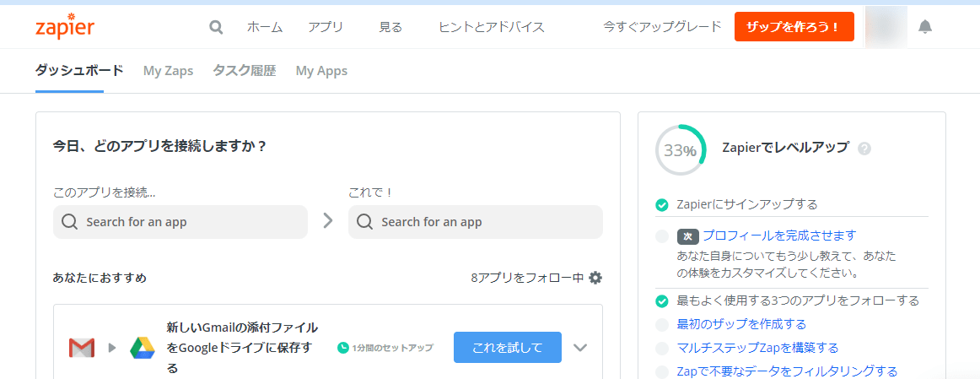
Task: Click the Google Drive icon in the recommended zap
Action: click(143, 348)
